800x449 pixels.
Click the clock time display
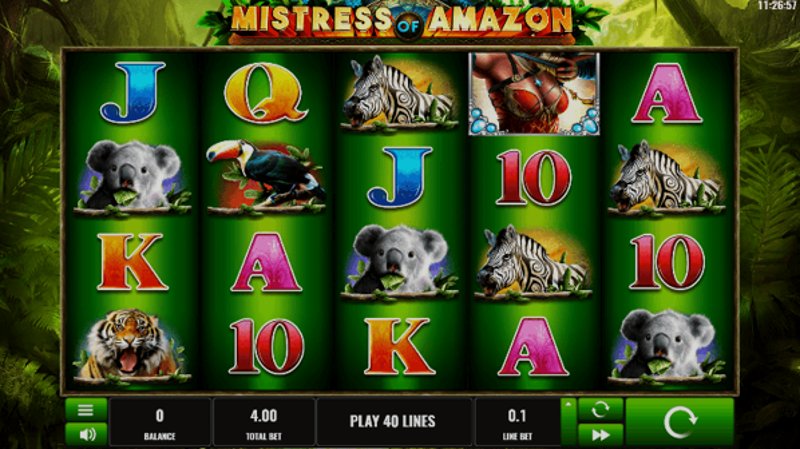pyautogui.click(x=778, y=6)
